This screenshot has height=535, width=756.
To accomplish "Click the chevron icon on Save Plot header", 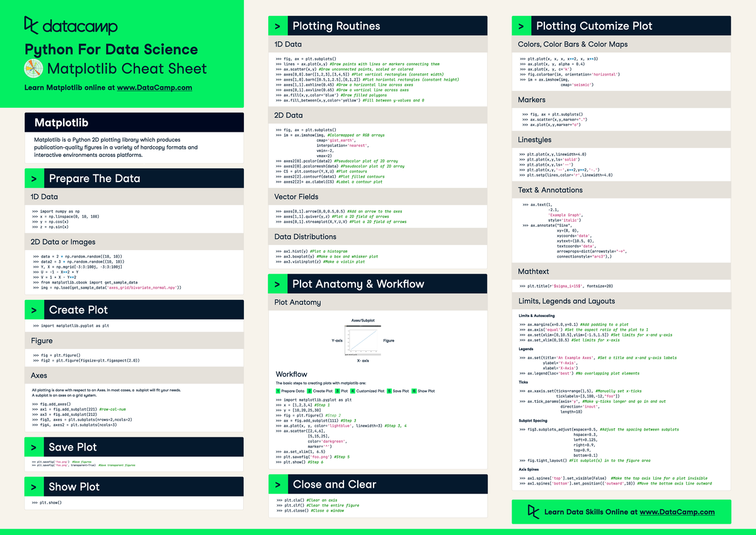I will point(33,447).
